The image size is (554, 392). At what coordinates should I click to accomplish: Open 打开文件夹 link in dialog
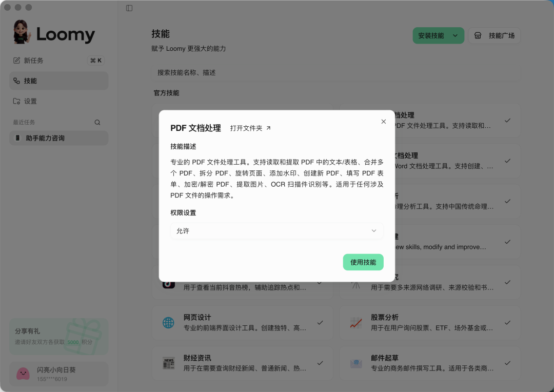pyautogui.click(x=250, y=128)
